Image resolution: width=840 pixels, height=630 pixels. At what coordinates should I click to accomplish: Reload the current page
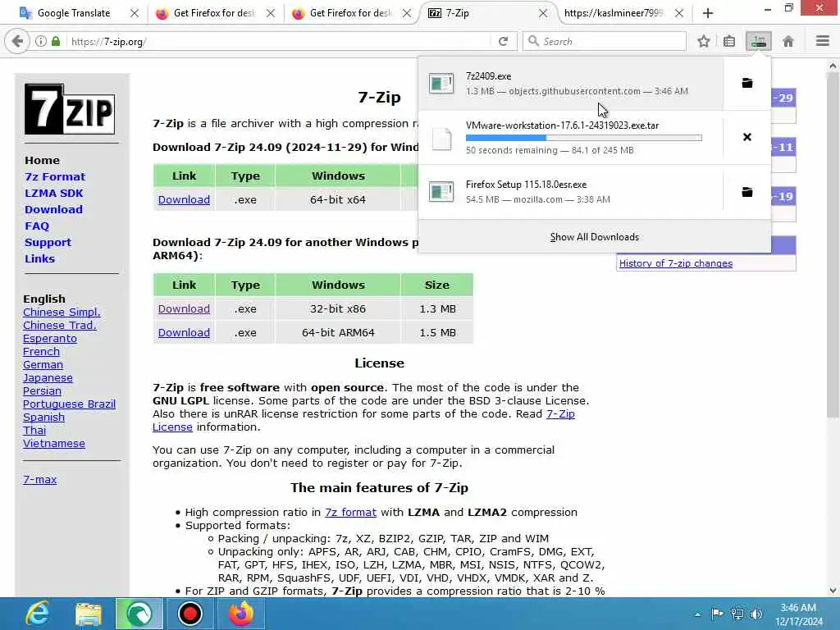(503, 41)
